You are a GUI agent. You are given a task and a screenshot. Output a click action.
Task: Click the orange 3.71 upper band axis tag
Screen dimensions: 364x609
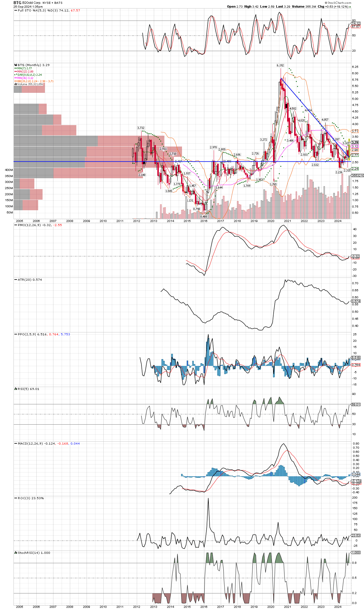355,131
